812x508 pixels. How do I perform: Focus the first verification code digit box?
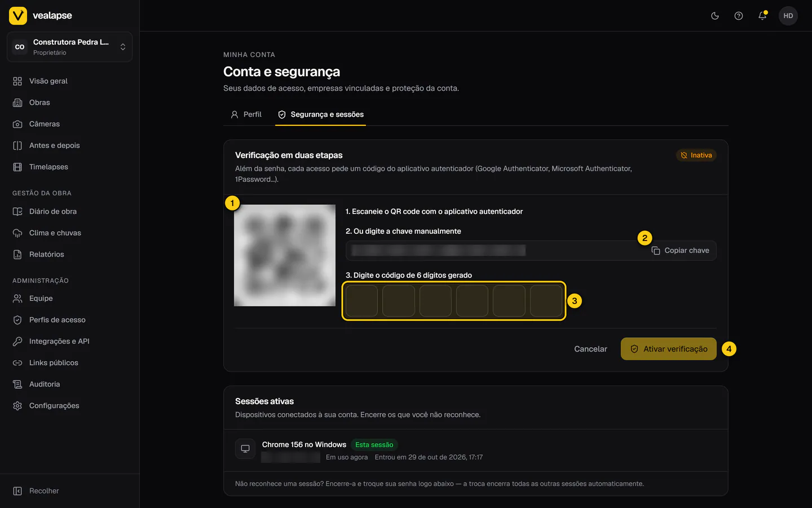point(361,301)
